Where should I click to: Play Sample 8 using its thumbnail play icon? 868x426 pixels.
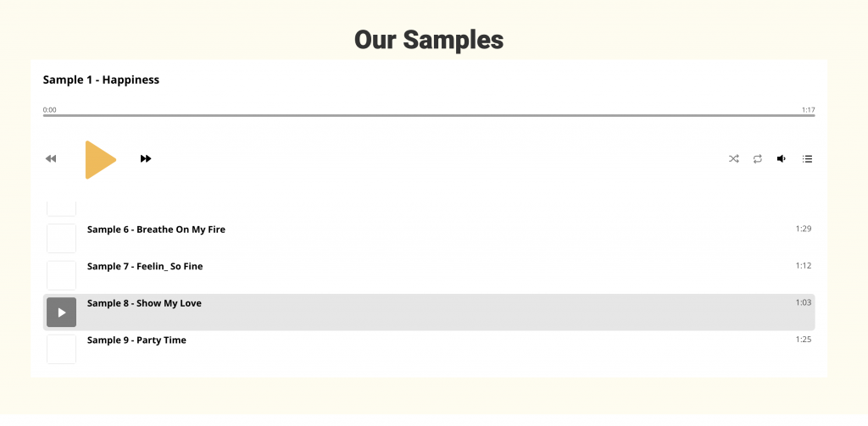point(61,312)
